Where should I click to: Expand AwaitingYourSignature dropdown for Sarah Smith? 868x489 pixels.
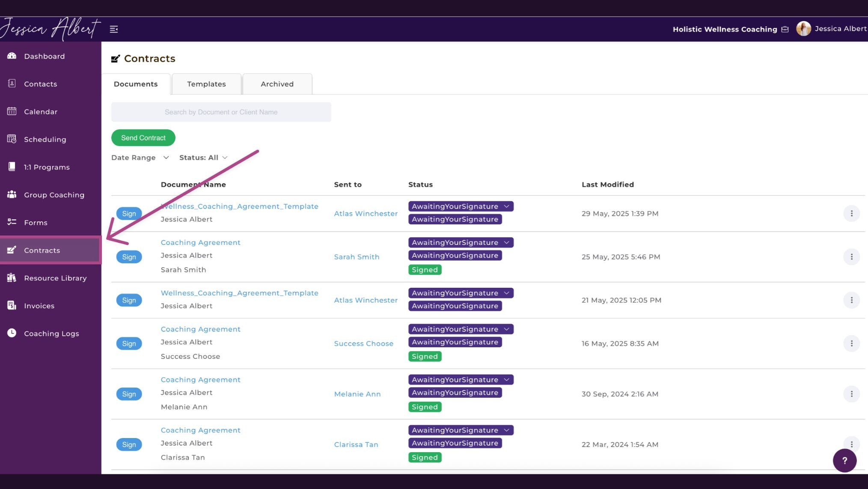click(x=506, y=242)
